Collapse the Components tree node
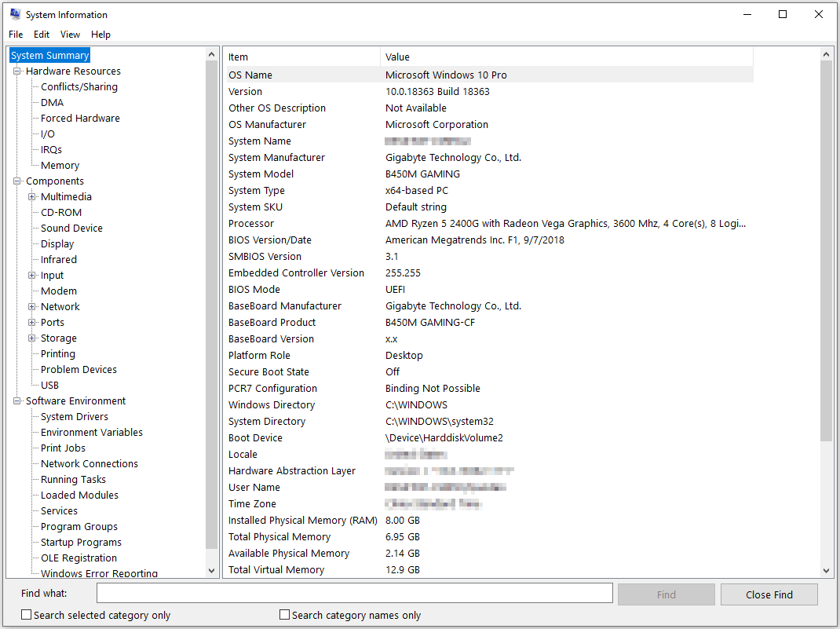840x629 pixels. (17, 181)
